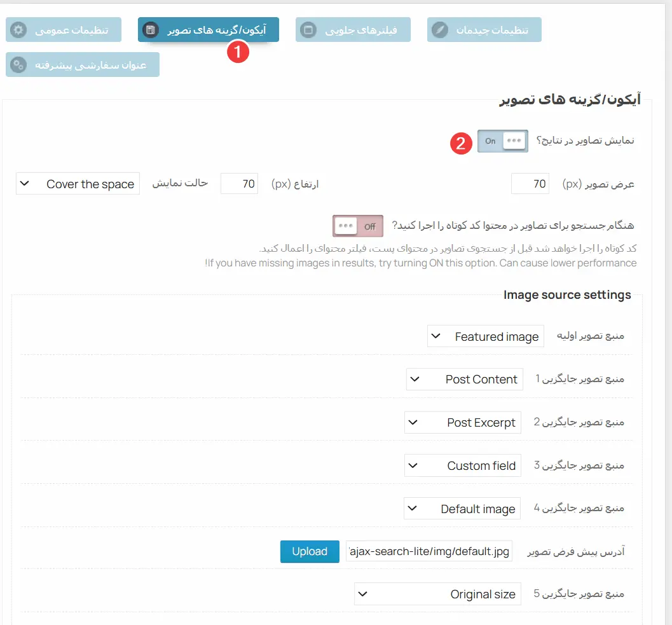Click the حالت نمایش label
Image resolution: width=672 pixels, height=625 pixels.
[180, 183]
